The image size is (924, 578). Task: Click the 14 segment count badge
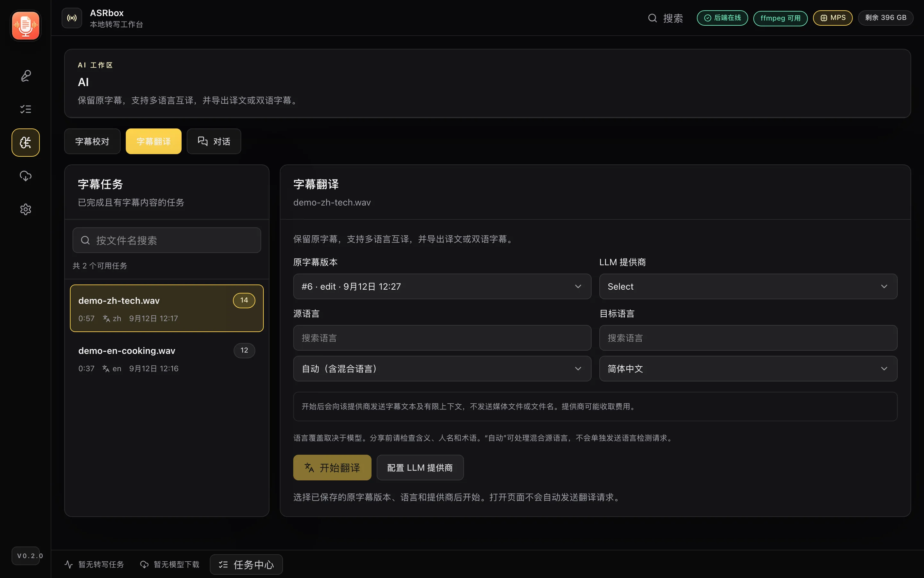tap(244, 300)
